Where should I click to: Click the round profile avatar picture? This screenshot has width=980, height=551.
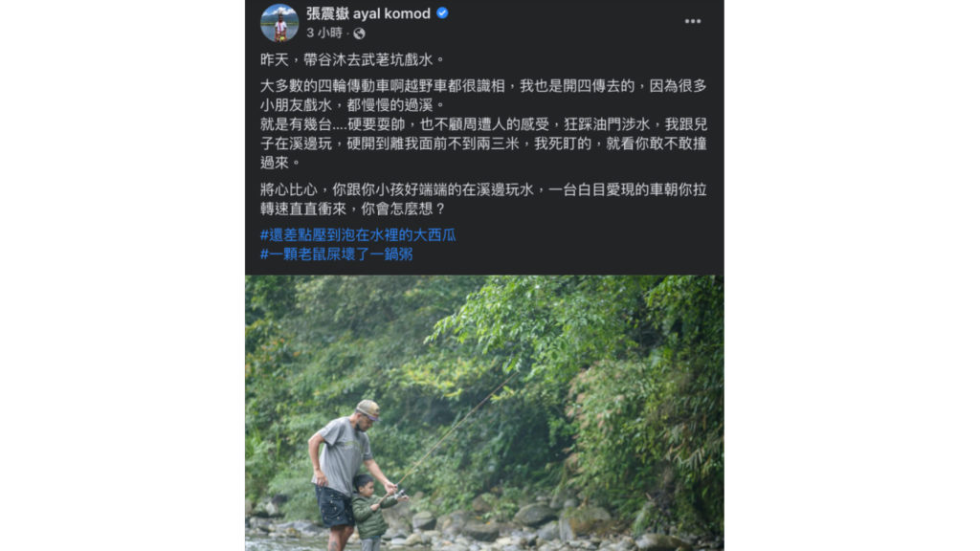point(279,23)
